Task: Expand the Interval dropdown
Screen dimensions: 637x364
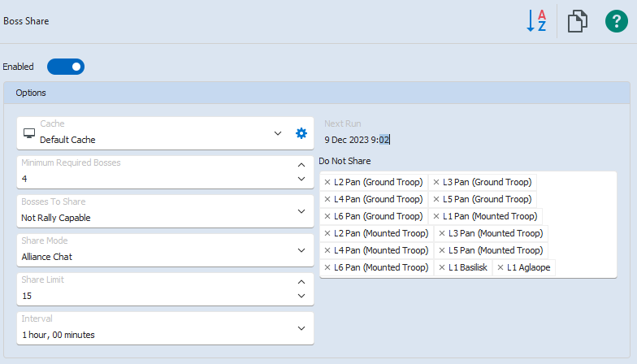Action: pyautogui.click(x=301, y=328)
